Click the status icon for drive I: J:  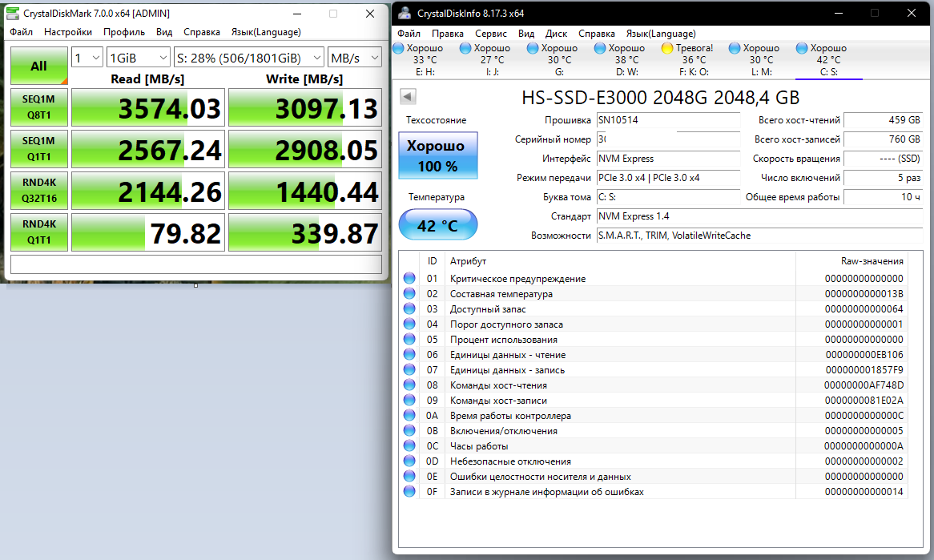[x=466, y=48]
